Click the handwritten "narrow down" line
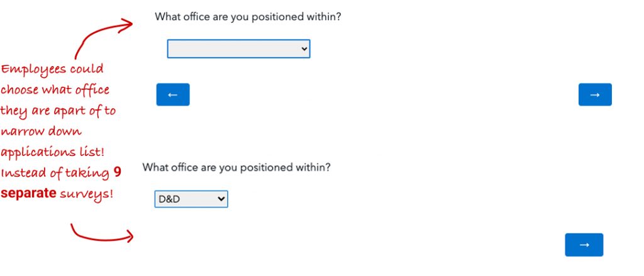The width and height of the screenshot is (644, 276). (41, 132)
